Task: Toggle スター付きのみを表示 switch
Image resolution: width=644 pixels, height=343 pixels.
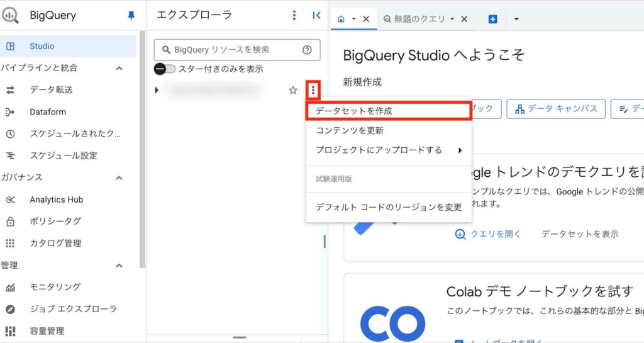Action: coord(165,69)
